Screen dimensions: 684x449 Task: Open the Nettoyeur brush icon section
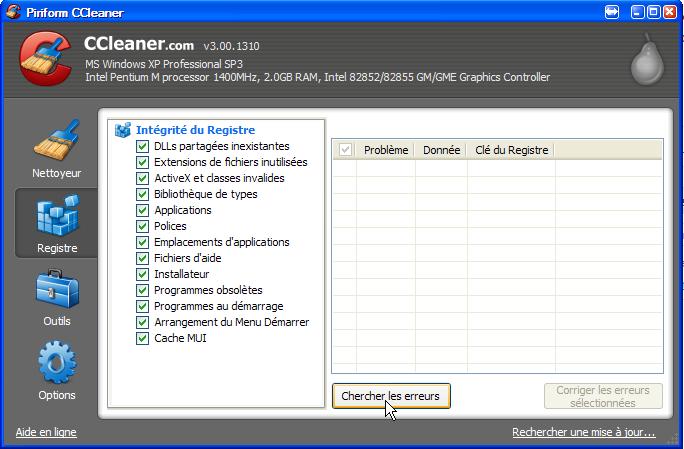pos(57,140)
